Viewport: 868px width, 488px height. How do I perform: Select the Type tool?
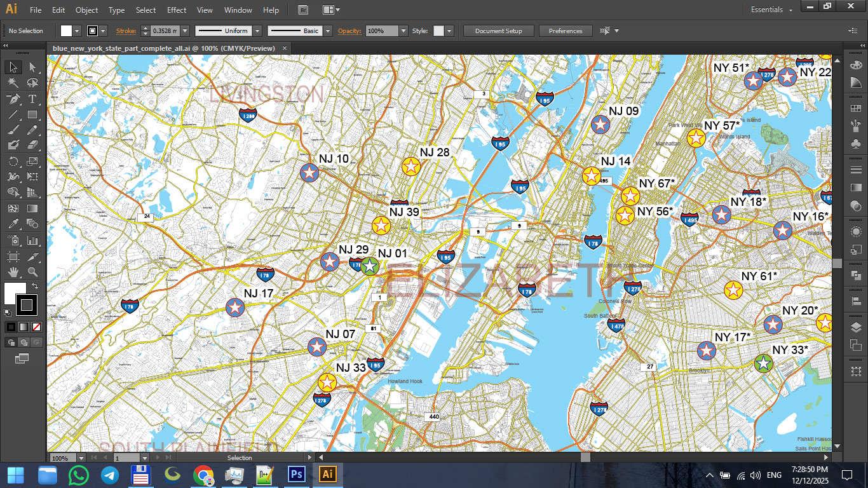pyautogui.click(x=32, y=98)
